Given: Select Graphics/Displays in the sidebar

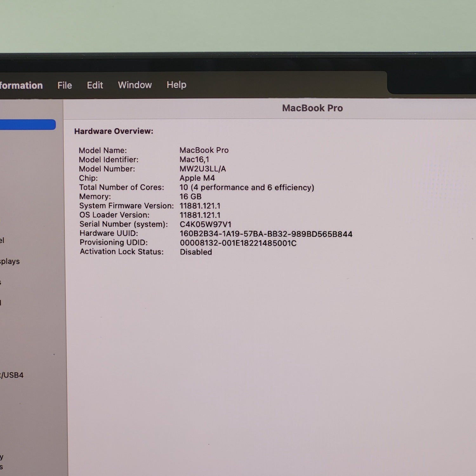Looking at the screenshot, I should tap(10, 261).
